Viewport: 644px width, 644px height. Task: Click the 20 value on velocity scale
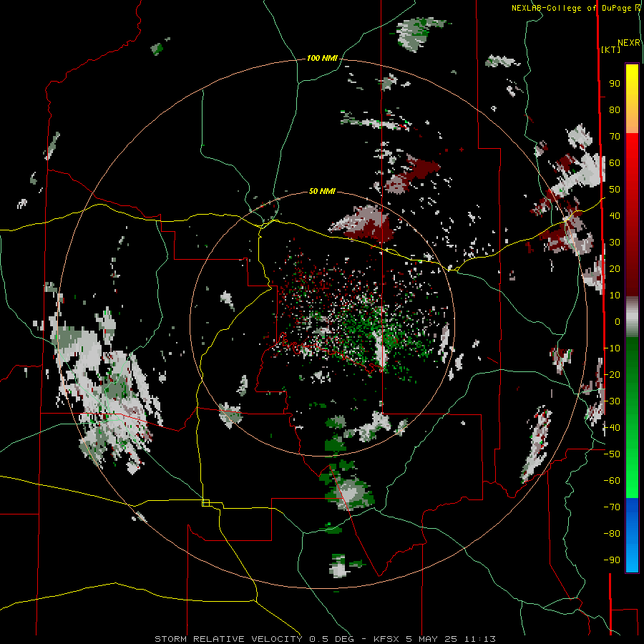point(615,269)
